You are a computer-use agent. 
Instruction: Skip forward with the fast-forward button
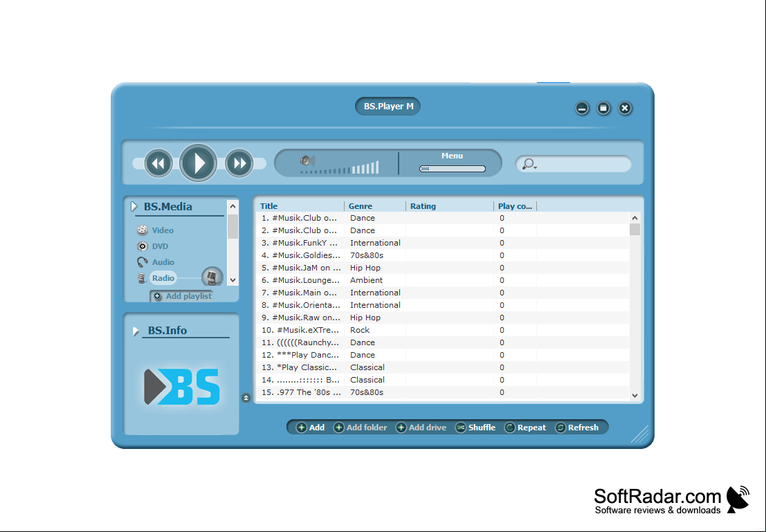[x=239, y=163]
